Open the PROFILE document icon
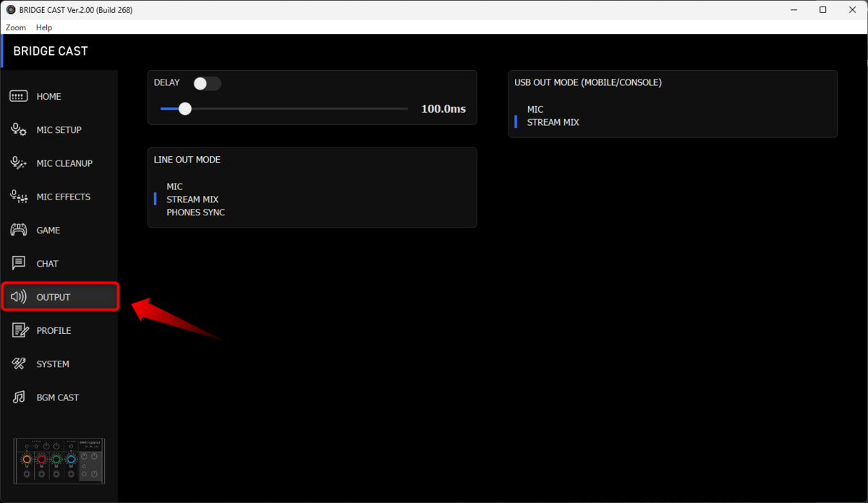Viewport: 868px width, 503px height. click(19, 330)
